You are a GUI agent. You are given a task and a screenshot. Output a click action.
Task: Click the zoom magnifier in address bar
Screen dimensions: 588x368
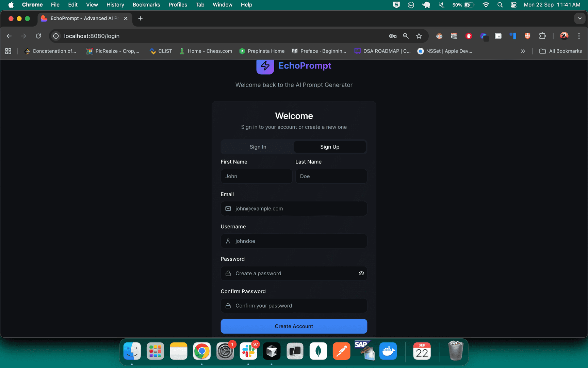click(x=406, y=36)
